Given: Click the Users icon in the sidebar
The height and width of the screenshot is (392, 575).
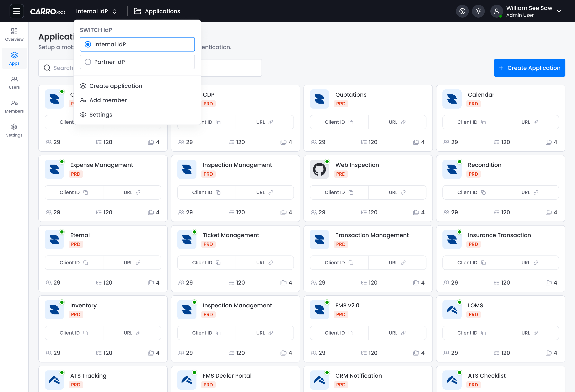Looking at the screenshot, I should [x=14, y=82].
